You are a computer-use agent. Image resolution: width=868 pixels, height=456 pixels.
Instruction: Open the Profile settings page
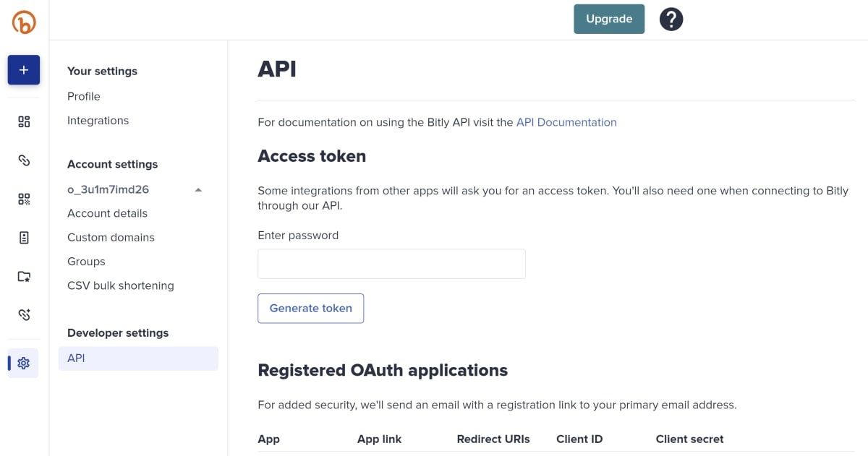[x=83, y=95]
